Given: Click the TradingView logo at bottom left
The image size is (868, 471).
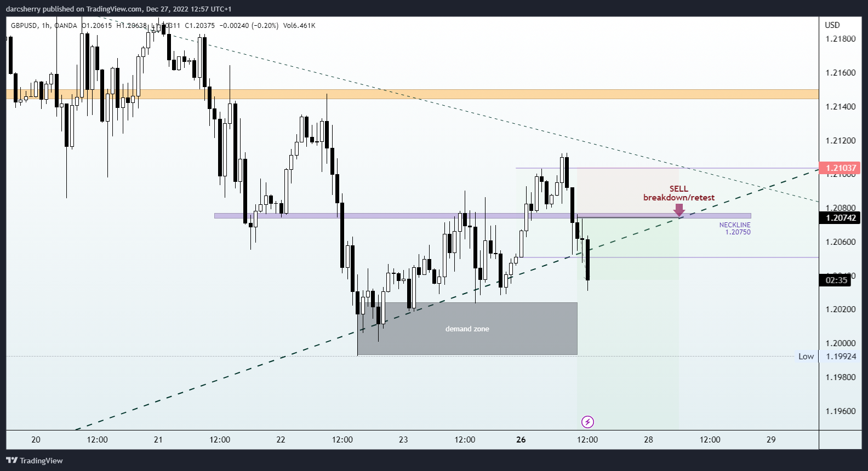Looking at the screenshot, I should pyautogui.click(x=35, y=461).
